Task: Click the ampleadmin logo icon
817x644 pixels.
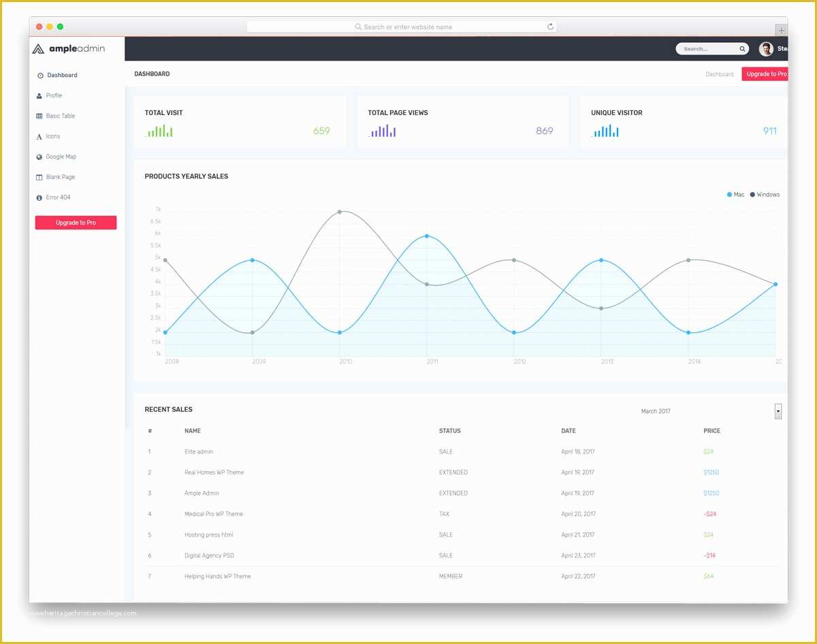Action: tap(38, 49)
